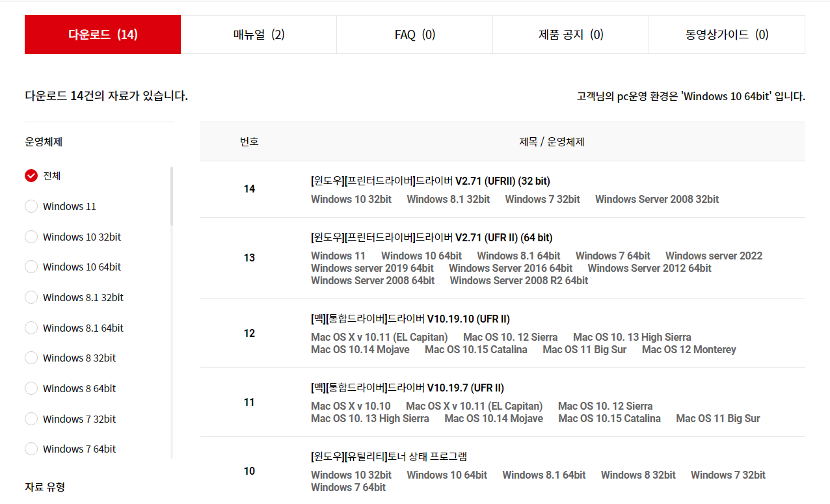Click 'Windows server 2022' text in row 13
The width and height of the screenshot is (830, 504).
(714, 256)
